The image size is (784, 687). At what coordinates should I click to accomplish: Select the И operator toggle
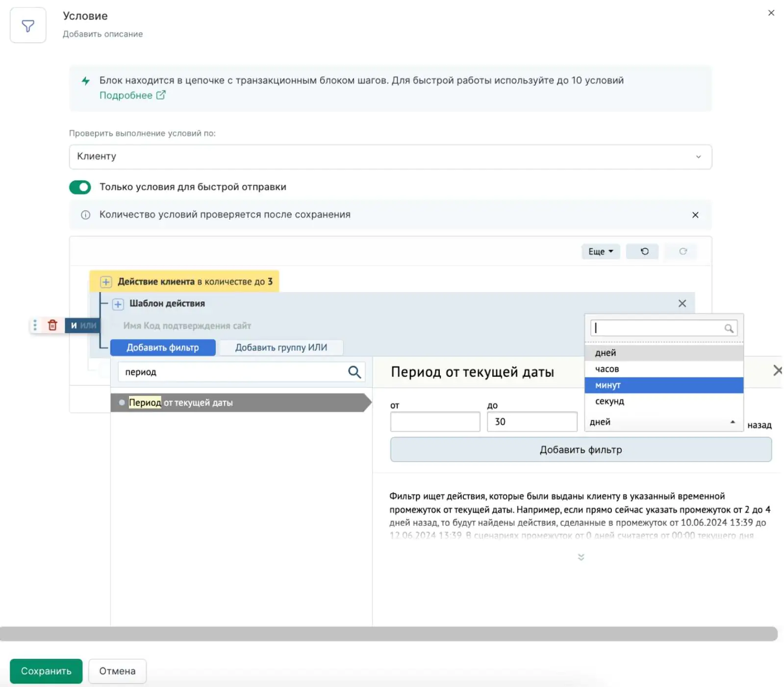click(74, 325)
